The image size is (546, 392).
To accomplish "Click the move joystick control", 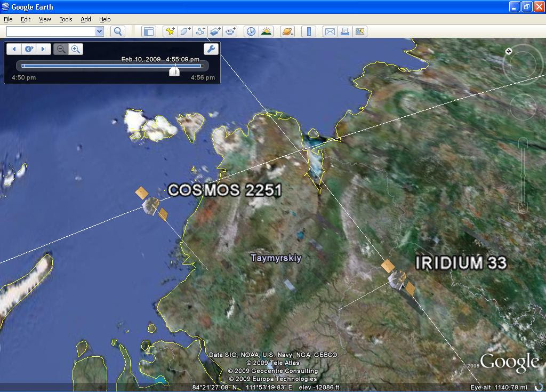I will coord(523,107).
